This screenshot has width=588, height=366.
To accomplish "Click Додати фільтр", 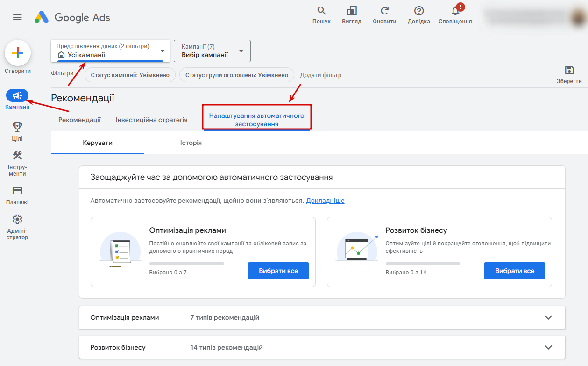I will pos(320,75).
